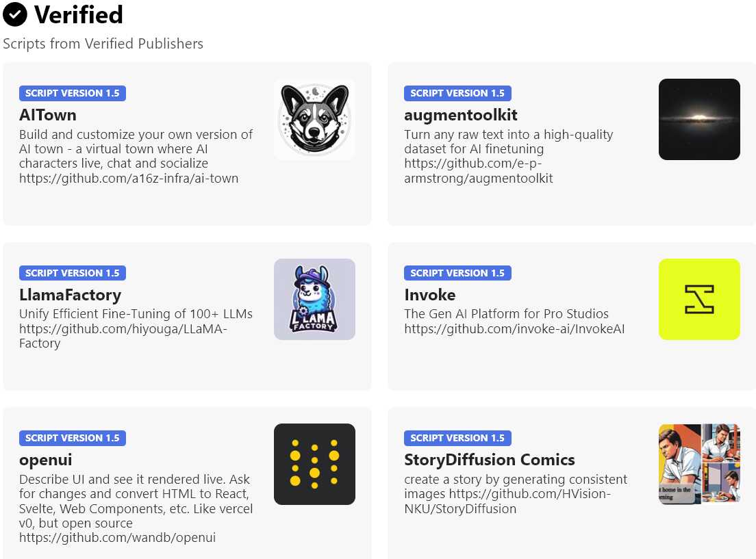Screen dimensions: 756x559
Task: Click the AITown corgi dog icon
Action: (x=314, y=119)
